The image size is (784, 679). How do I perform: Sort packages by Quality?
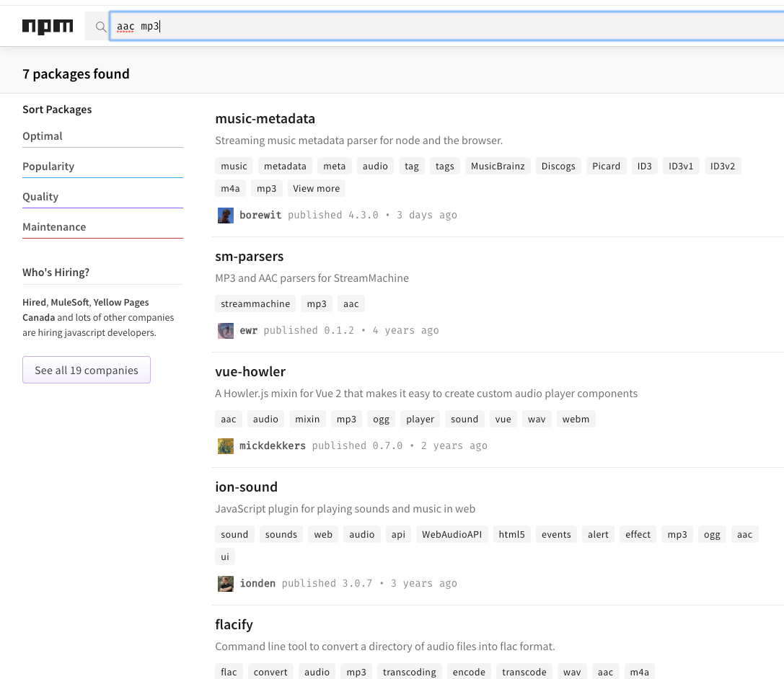click(x=102, y=197)
